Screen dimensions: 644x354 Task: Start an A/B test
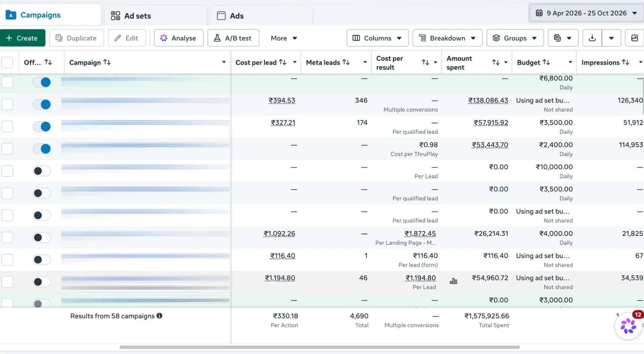(x=233, y=38)
